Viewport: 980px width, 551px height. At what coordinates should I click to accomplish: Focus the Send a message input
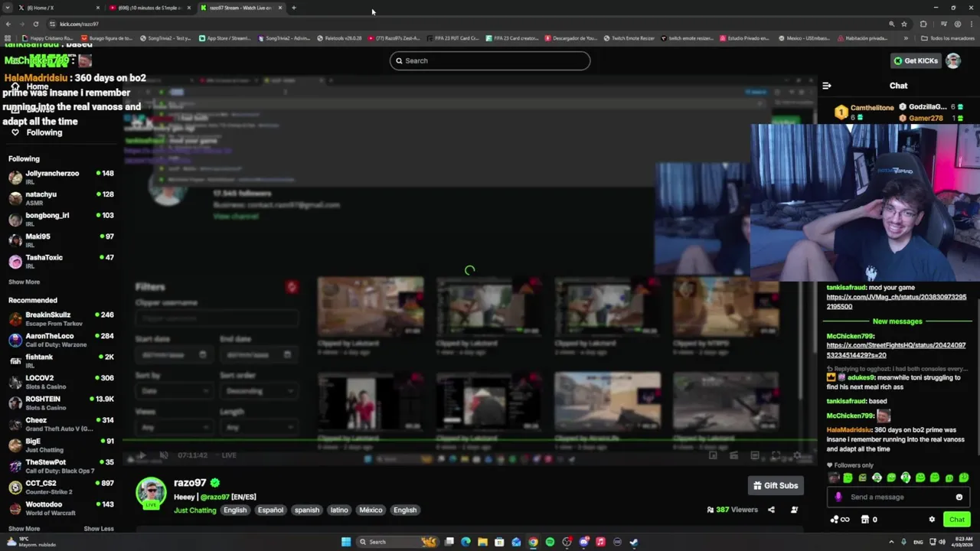coord(897,497)
